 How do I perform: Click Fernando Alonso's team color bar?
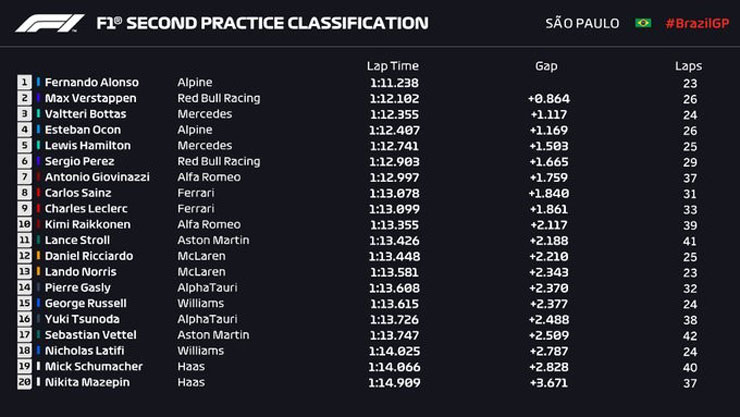(x=39, y=83)
